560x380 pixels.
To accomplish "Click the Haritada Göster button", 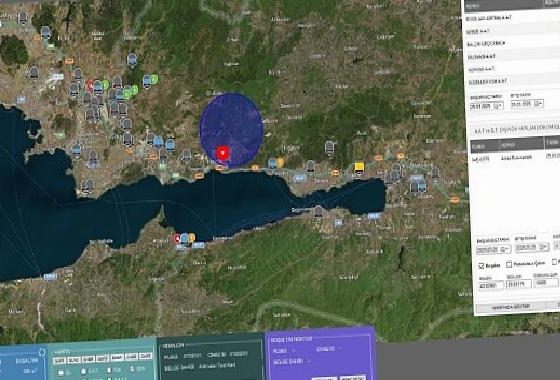I will (x=510, y=307).
